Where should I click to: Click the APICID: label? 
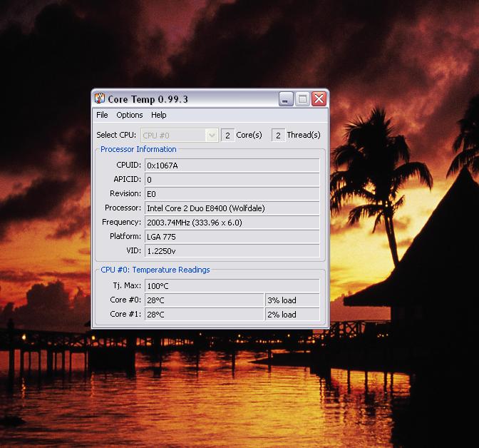pyautogui.click(x=127, y=179)
